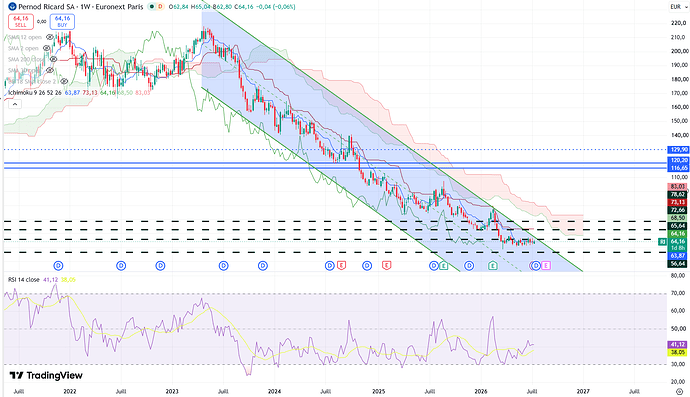Open the chart settings gear icon
Image resolution: width=690 pixels, height=397 pixels.
[x=680, y=391]
